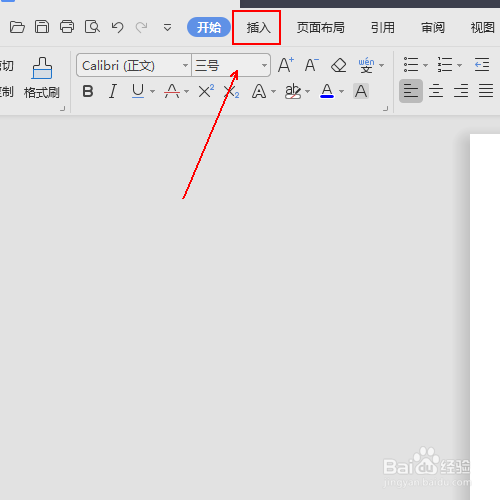Open print preview with the magnifier page icon
The height and width of the screenshot is (500, 500).
[92, 27]
